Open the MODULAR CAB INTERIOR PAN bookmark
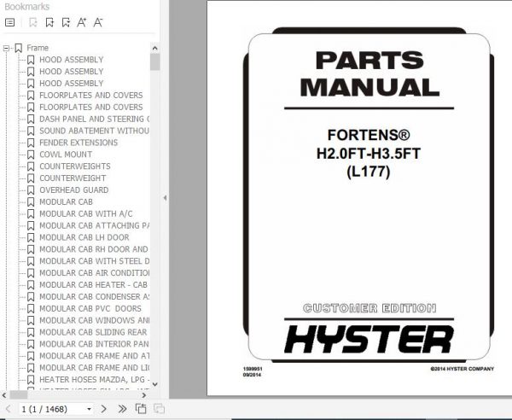512x420 pixels. 94,344
